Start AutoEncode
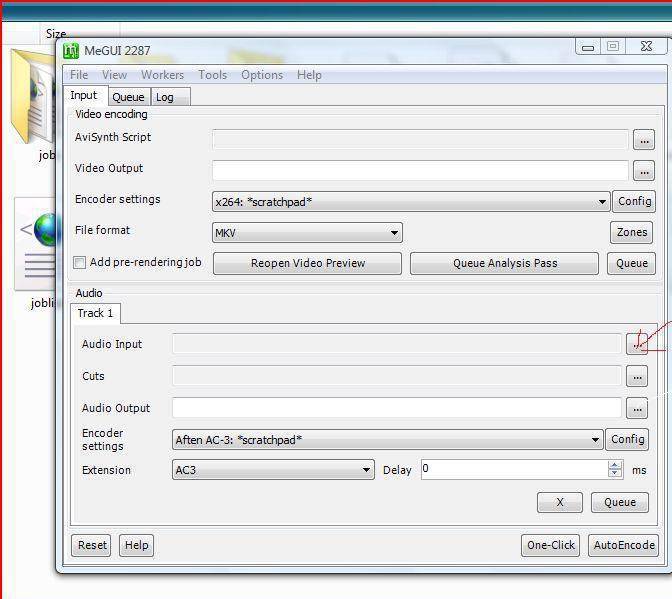Viewport: 672px width, 599px height. coord(624,545)
